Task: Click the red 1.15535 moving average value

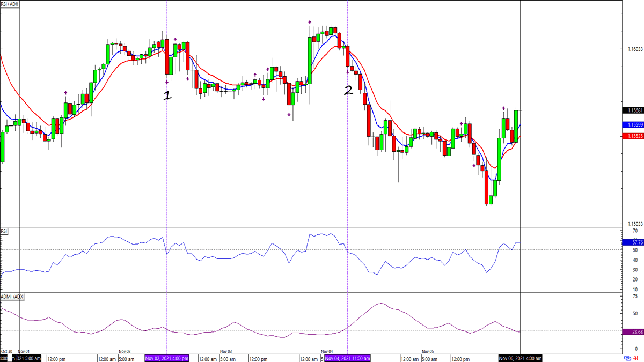Action: pos(632,136)
